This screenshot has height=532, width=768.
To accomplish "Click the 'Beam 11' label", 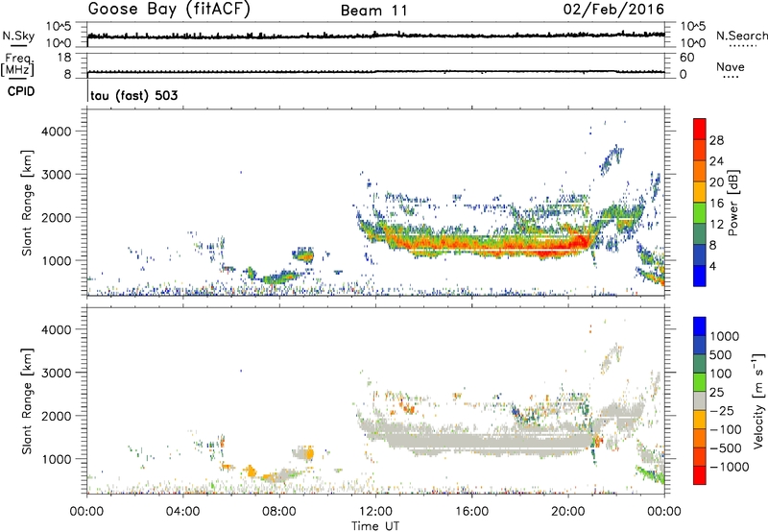I will (374, 11).
